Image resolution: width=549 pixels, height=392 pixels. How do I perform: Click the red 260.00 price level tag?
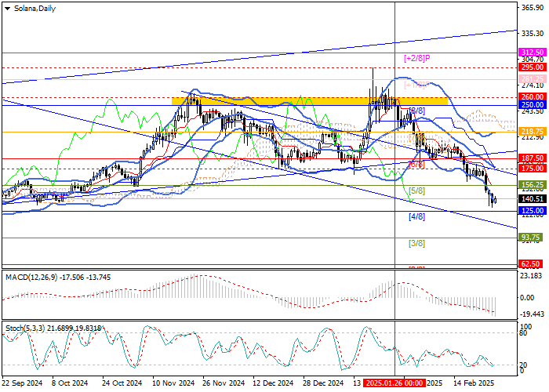click(532, 96)
